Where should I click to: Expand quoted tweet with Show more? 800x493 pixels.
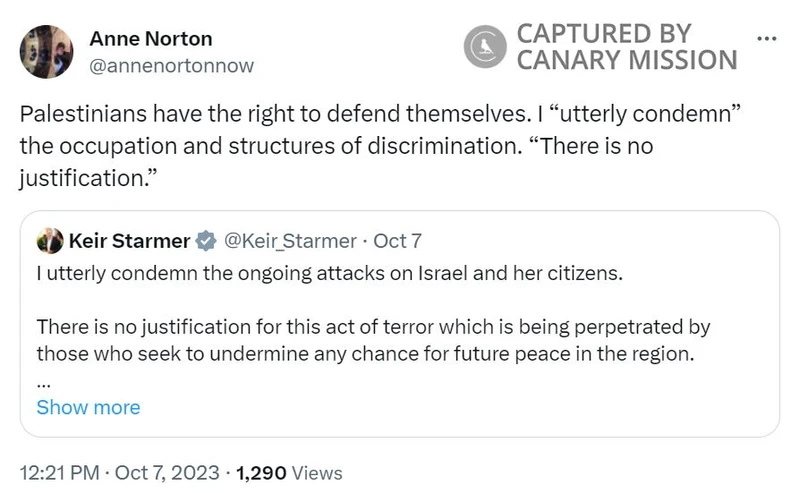88,407
